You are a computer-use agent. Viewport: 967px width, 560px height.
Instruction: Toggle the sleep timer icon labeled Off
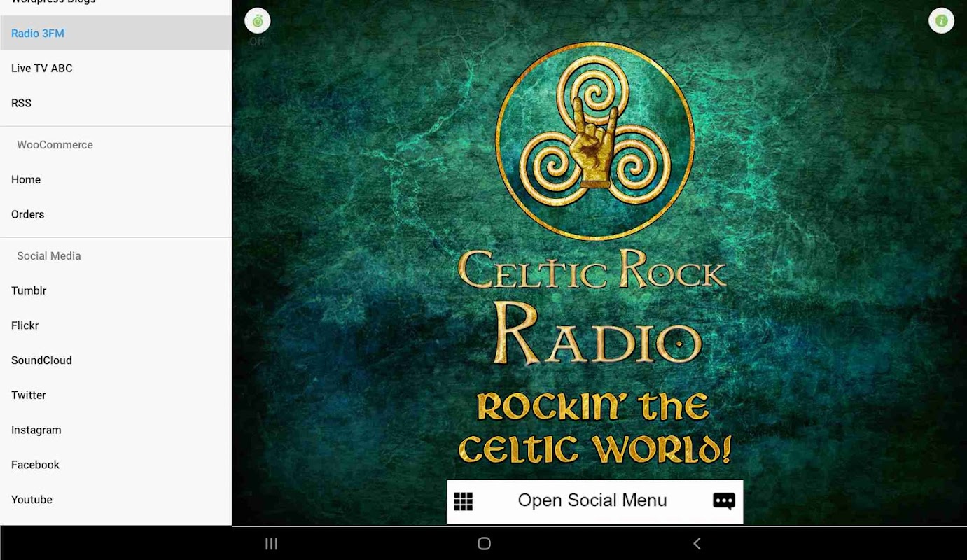[x=258, y=21]
